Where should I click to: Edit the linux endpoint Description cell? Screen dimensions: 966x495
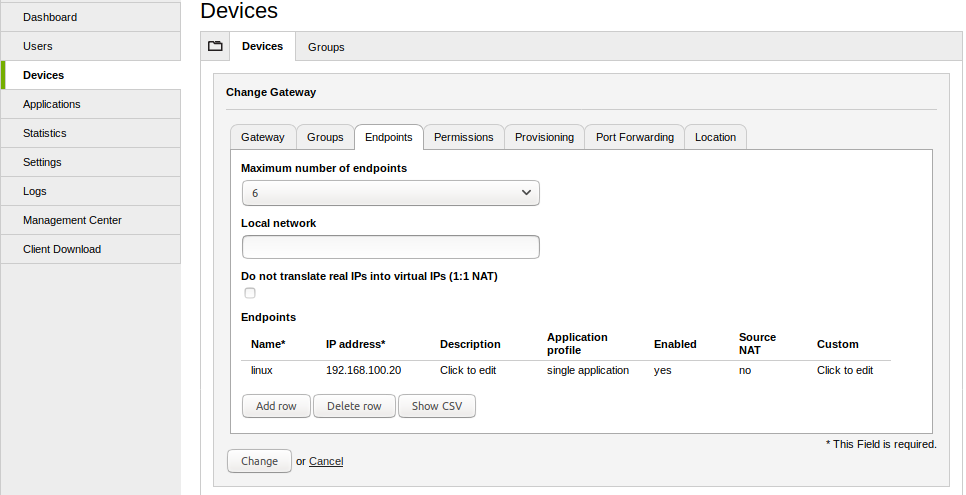click(x=468, y=370)
